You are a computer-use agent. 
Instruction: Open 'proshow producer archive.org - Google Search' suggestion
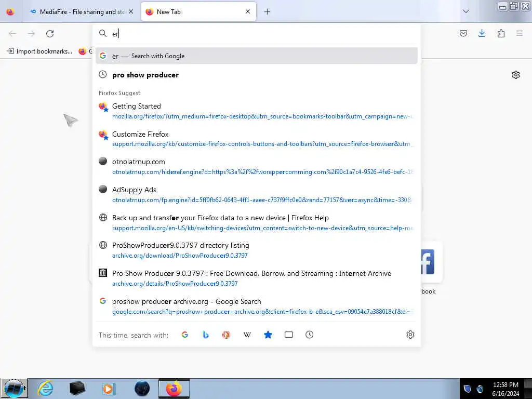click(257, 307)
